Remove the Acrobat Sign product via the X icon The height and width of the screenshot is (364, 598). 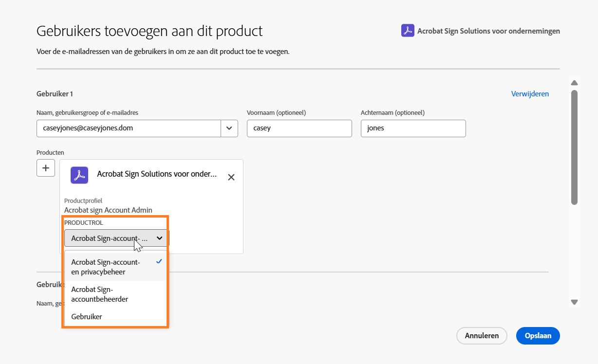(x=231, y=177)
